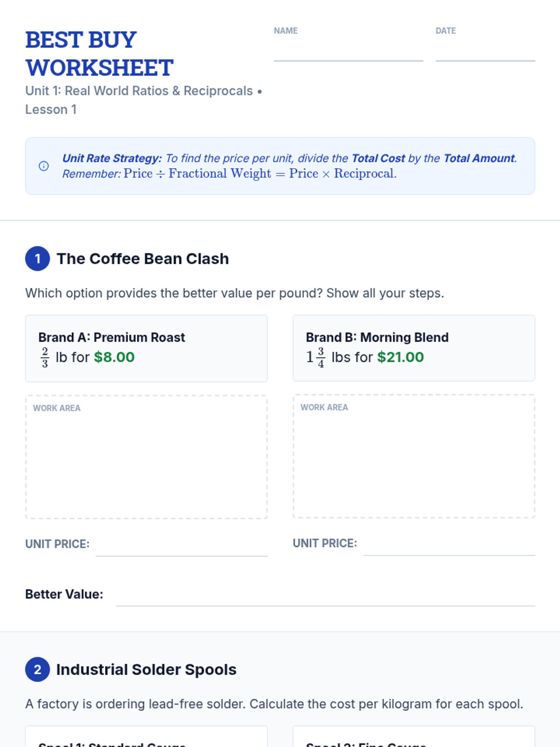Click the number 1 problem badge
Screen dimensions: 560x747
(37, 259)
